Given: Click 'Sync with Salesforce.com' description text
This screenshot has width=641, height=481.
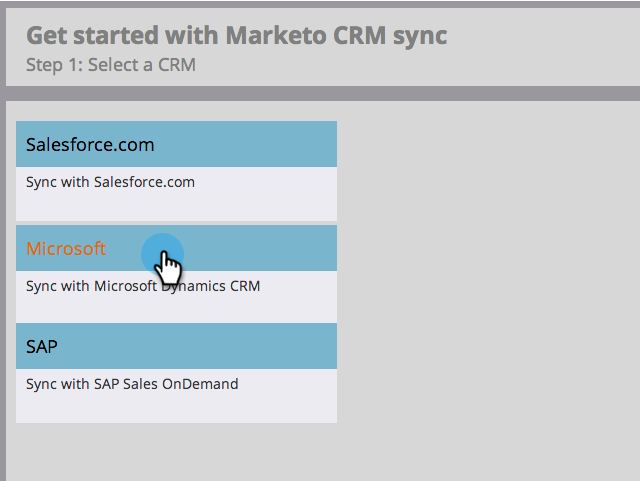Looking at the screenshot, I should (x=110, y=182).
